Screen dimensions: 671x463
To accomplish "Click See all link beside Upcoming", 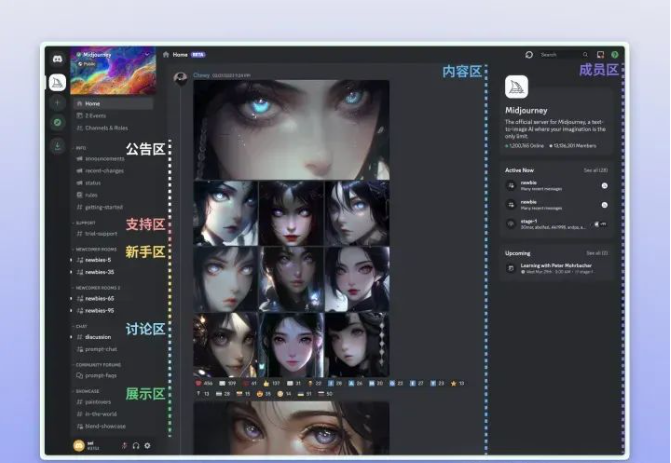I will click(597, 253).
